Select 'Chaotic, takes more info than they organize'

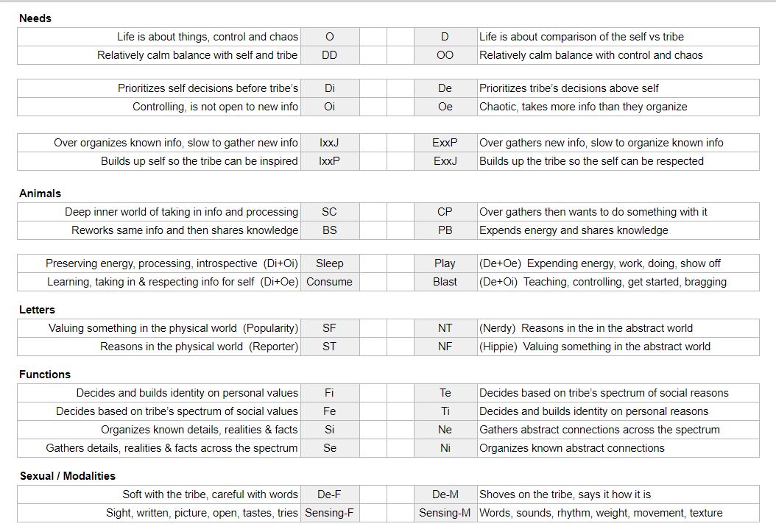point(583,107)
